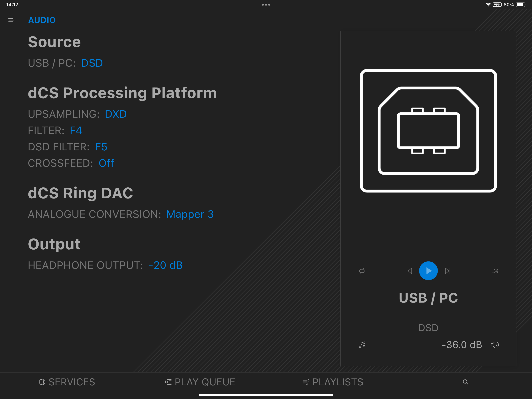Click the -36.0 dB volume value
The height and width of the screenshot is (399, 532).
(x=462, y=345)
